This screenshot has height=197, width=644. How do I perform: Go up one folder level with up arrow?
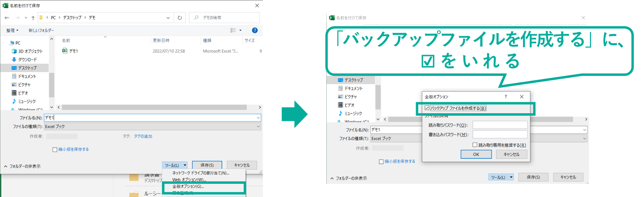[x=33, y=18]
